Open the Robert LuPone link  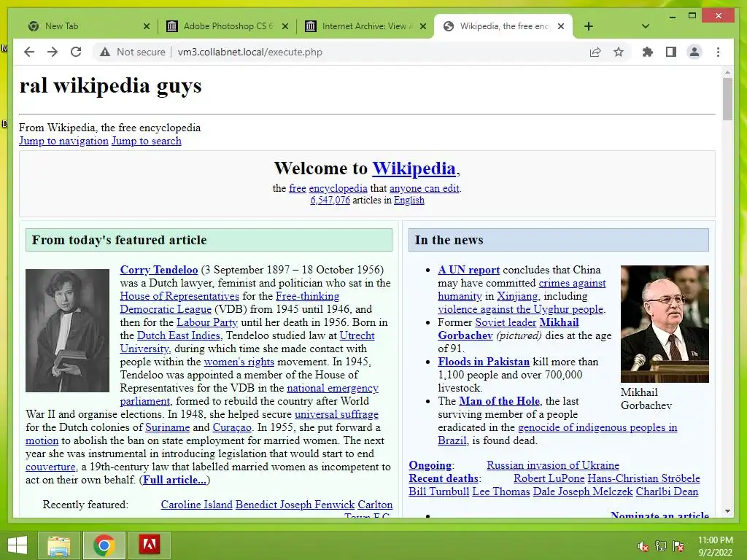pyautogui.click(x=549, y=478)
